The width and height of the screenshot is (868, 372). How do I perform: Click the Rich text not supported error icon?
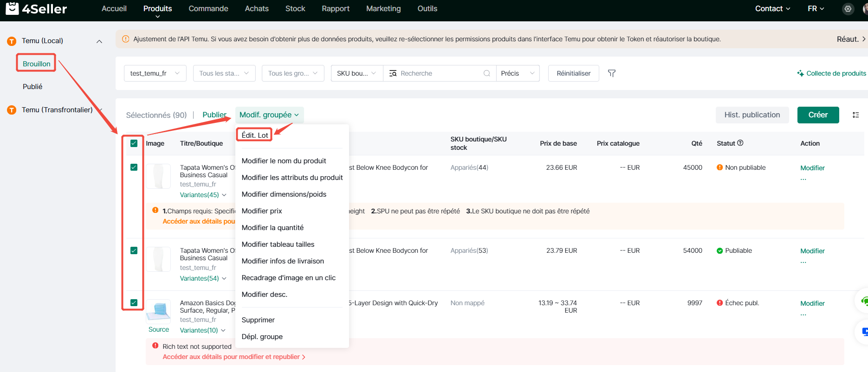[155, 346]
